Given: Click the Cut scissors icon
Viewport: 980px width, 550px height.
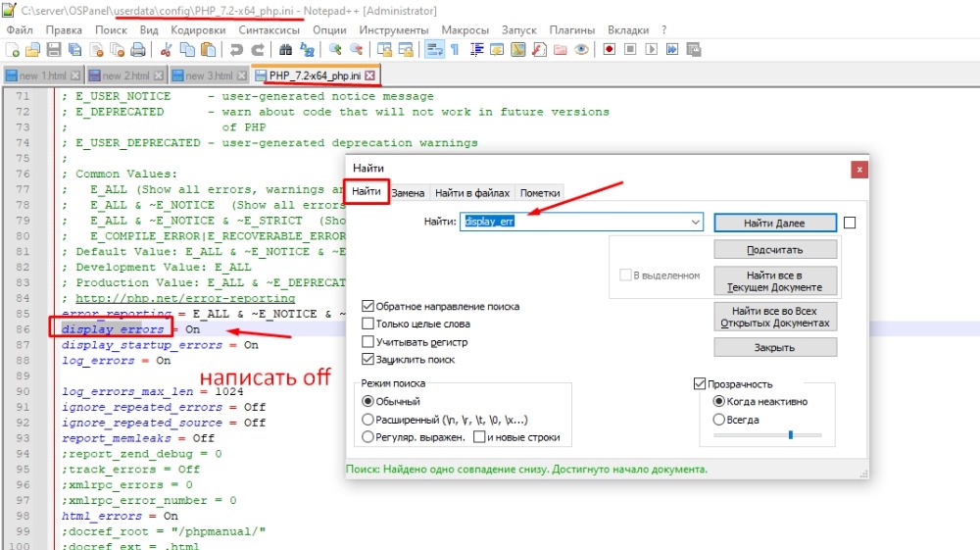Looking at the screenshot, I should click(167, 49).
